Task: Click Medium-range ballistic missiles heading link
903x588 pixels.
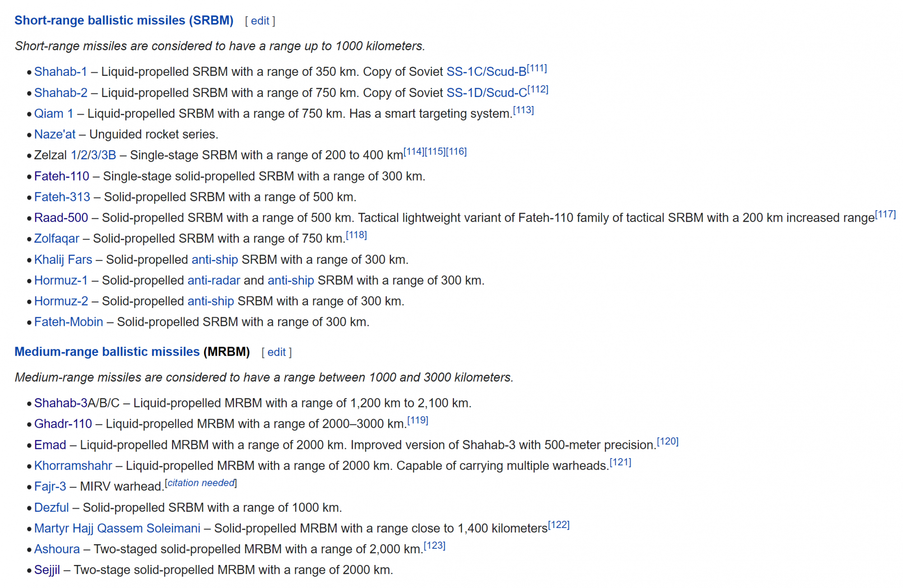Action: point(107,352)
